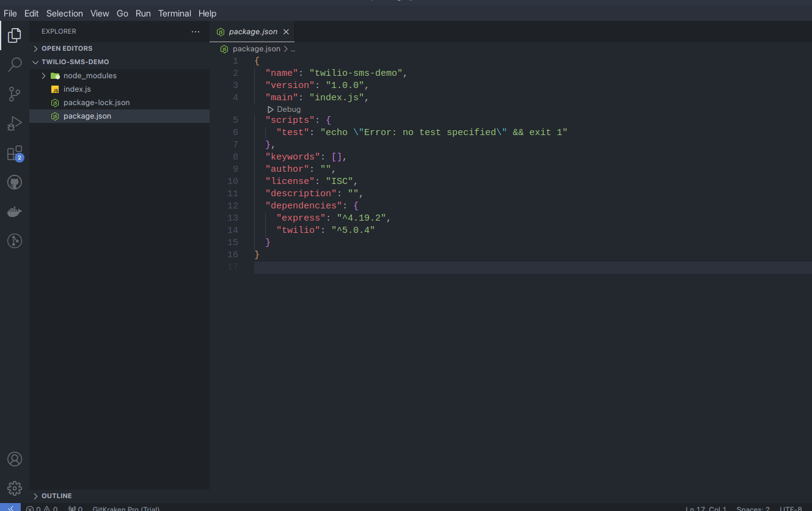Click the "test" script key
The height and width of the screenshot is (511, 812).
pos(293,133)
